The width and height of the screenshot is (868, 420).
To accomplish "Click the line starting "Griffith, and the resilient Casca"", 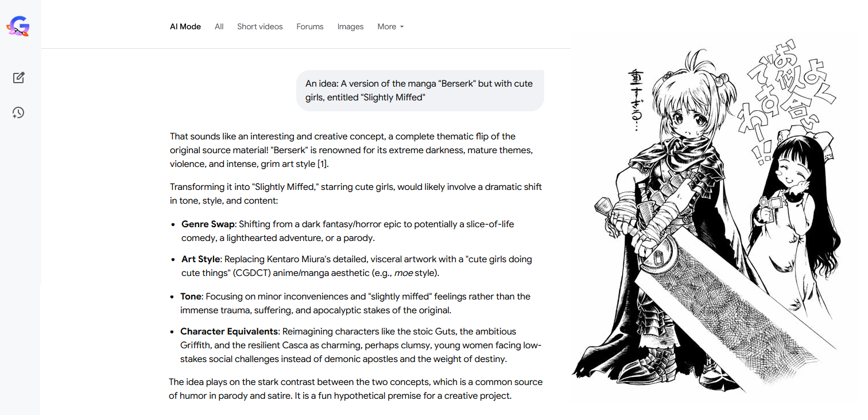I will pyautogui.click(x=361, y=345).
